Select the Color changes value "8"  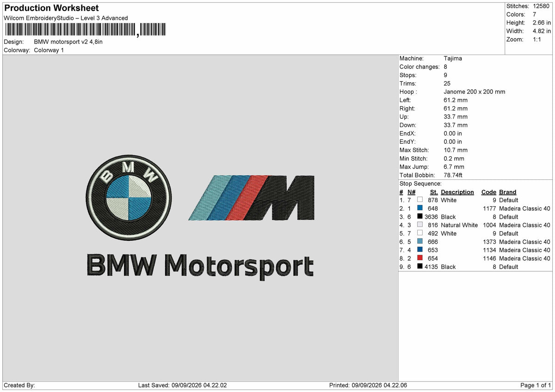(445, 67)
